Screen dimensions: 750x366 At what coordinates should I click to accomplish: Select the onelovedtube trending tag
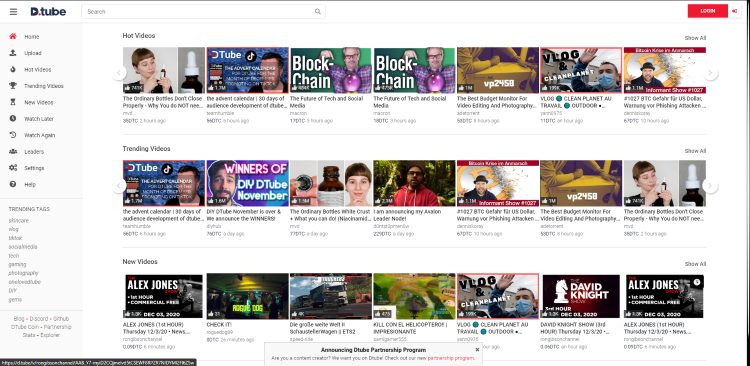24,282
